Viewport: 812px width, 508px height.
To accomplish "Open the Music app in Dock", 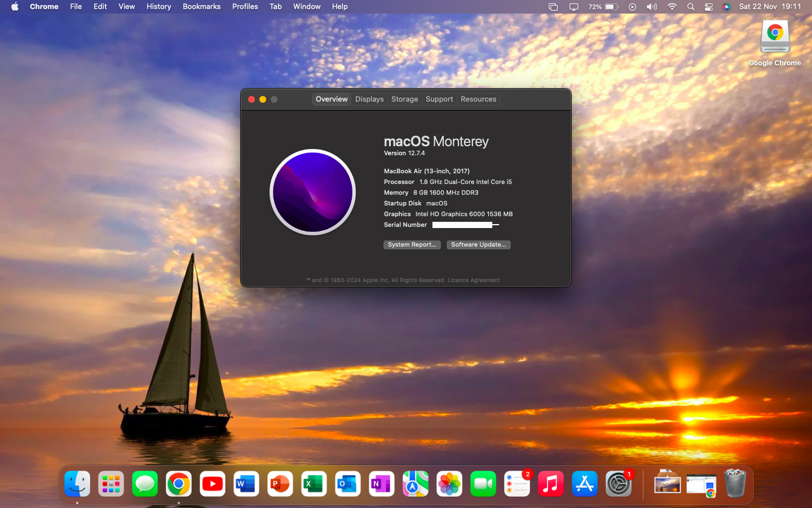I will click(551, 484).
